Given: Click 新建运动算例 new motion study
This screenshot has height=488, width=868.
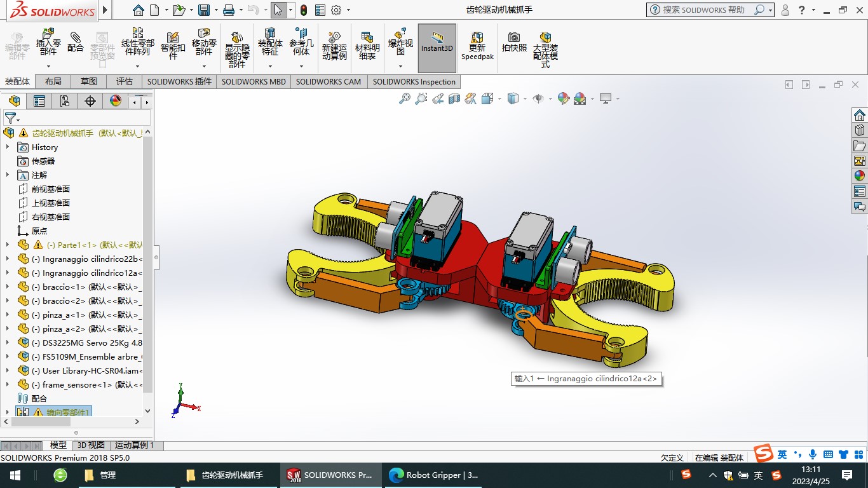Looking at the screenshot, I should 334,46.
